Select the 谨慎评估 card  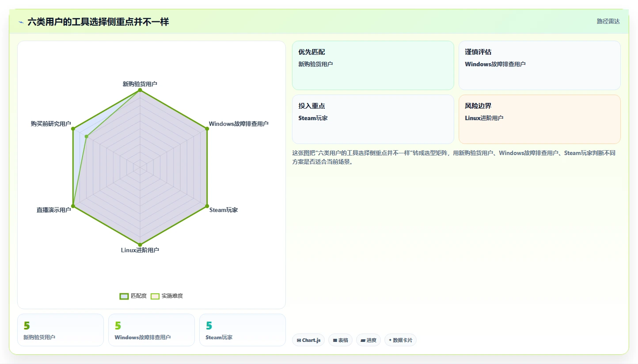[x=539, y=65]
